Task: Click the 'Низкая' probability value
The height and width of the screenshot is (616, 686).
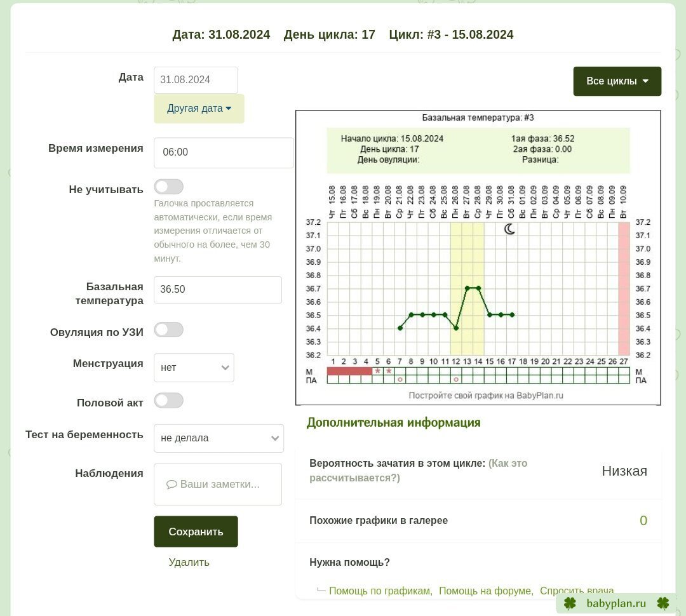Action: coord(624,471)
